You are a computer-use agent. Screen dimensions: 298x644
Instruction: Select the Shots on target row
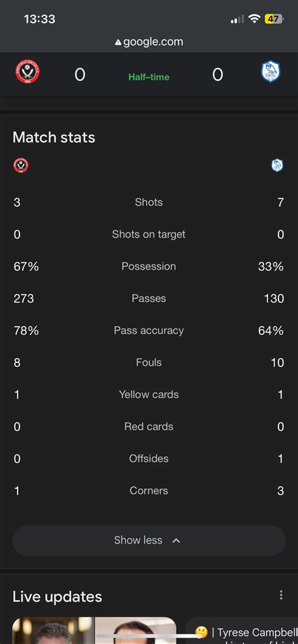click(149, 234)
